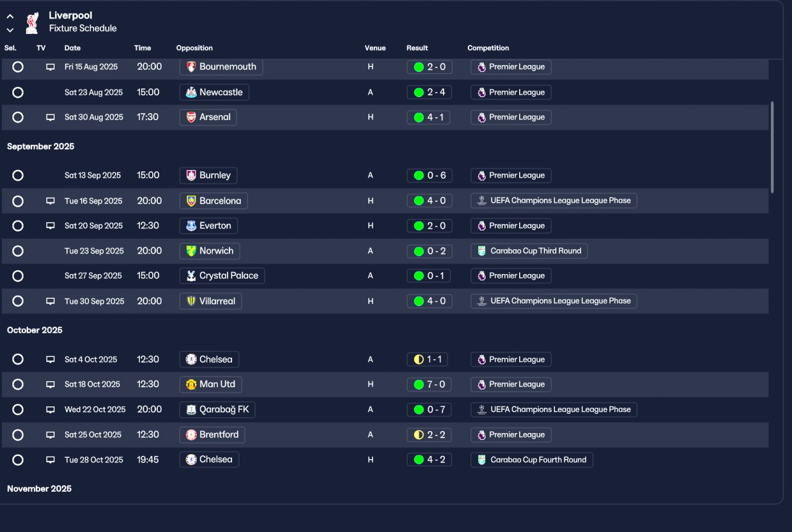This screenshot has height=532, width=792.
Task: Sort by the Competition column header
Action: pyautogui.click(x=488, y=48)
